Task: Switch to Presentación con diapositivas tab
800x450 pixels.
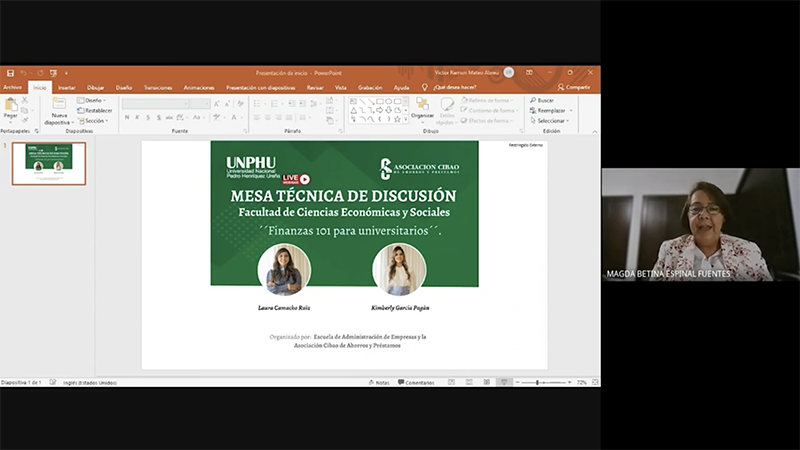Action: point(261,88)
